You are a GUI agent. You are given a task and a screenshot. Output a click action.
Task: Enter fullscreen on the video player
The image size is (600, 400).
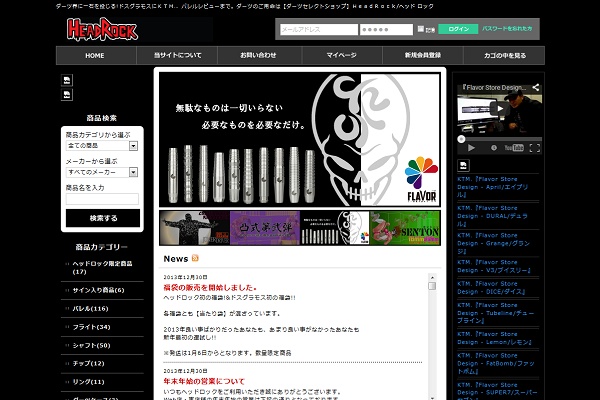tap(534, 147)
